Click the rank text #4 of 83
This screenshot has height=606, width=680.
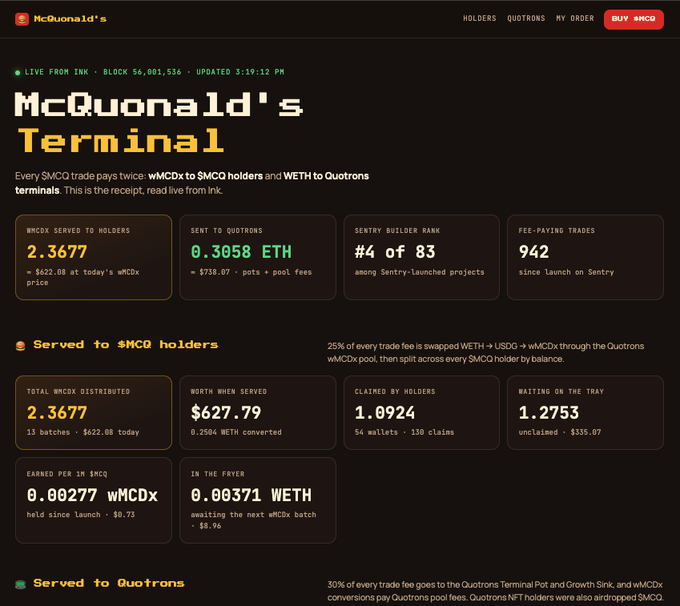point(395,252)
